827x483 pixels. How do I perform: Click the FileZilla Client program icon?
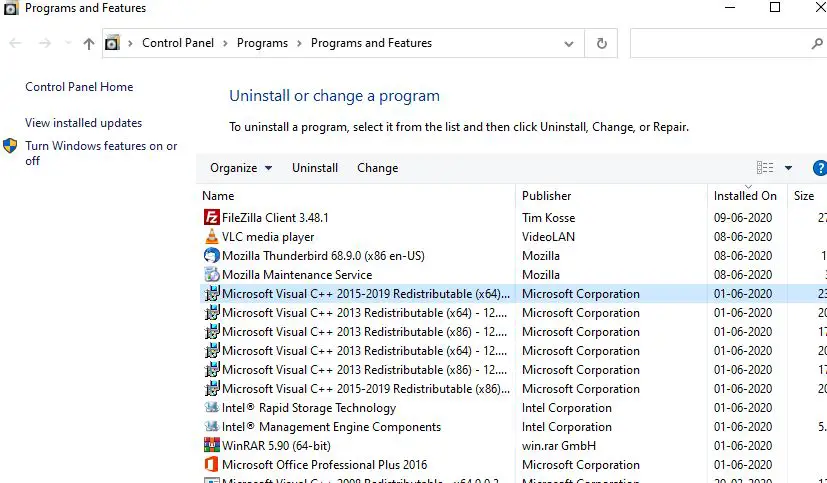211,217
